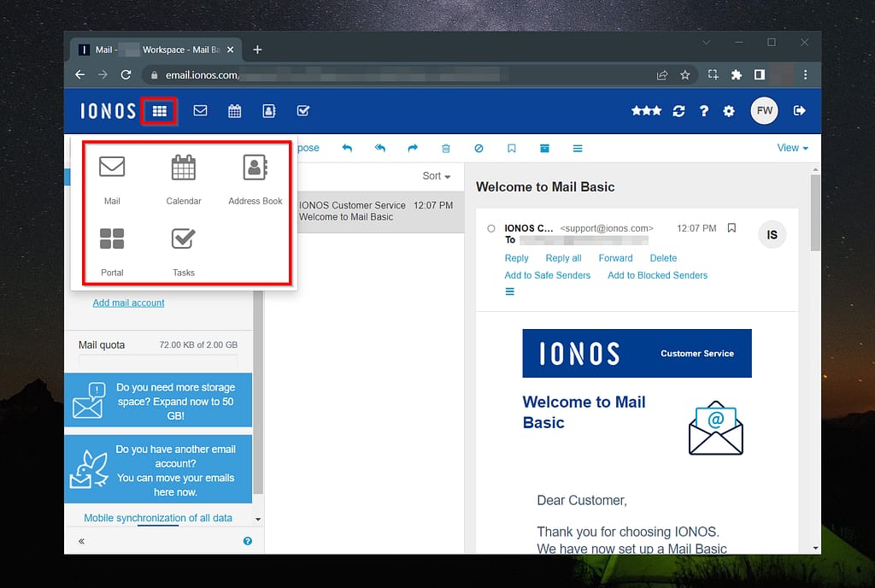The height and width of the screenshot is (588, 875).
Task: Sign out using the logout icon
Action: (799, 110)
